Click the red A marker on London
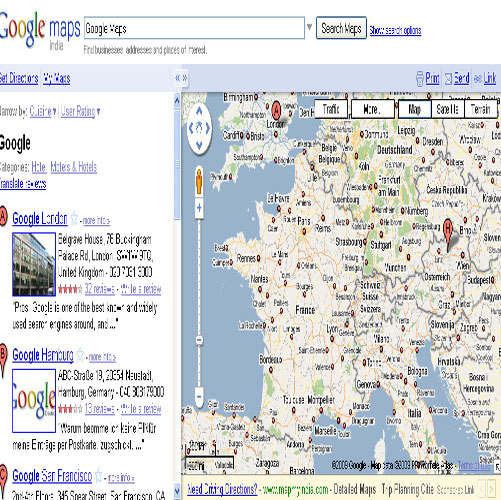 (276, 111)
